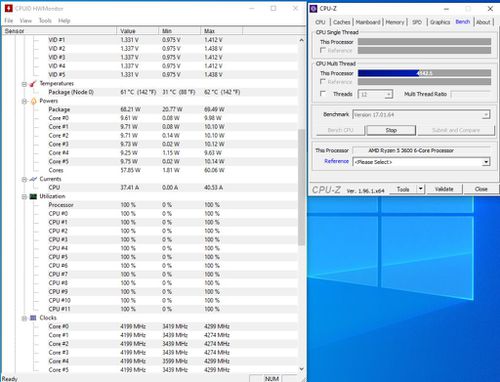Click the Currents graph icon
Image resolution: width=500 pixels, height=382 pixels.
33,179
